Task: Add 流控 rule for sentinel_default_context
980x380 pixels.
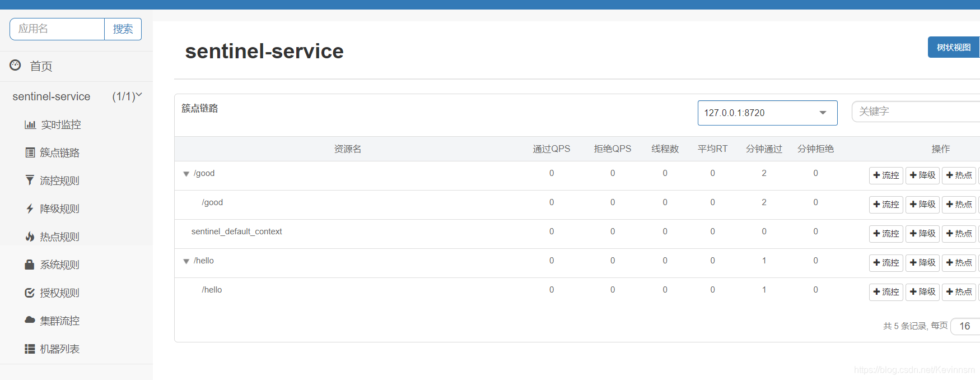Action: coord(886,234)
